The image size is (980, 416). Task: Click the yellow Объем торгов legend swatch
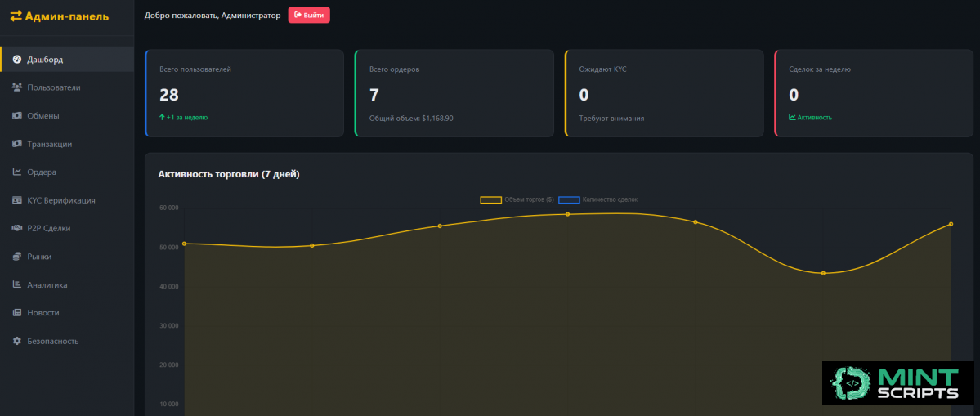click(490, 200)
